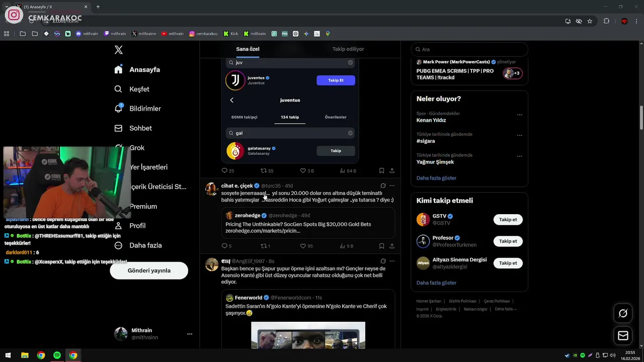Bookmark cihat e. çiçek's post
This screenshot has height=362, width=644.
tap(381, 246)
